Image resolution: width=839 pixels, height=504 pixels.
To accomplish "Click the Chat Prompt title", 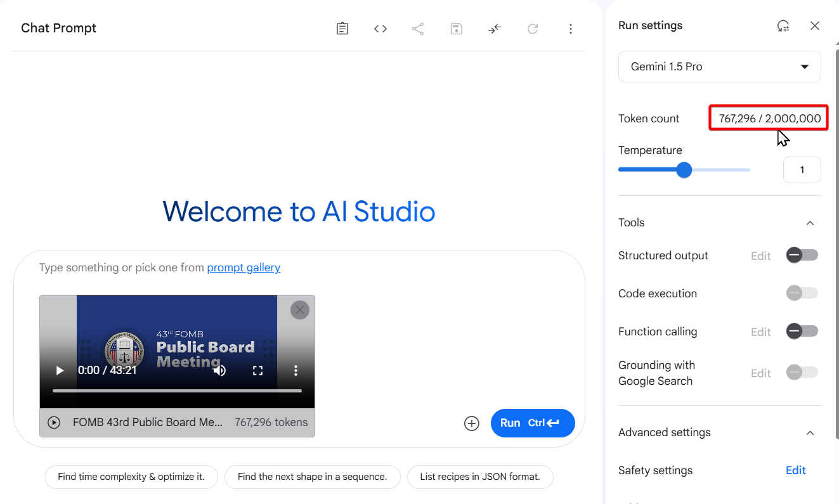I will click(59, 29).
